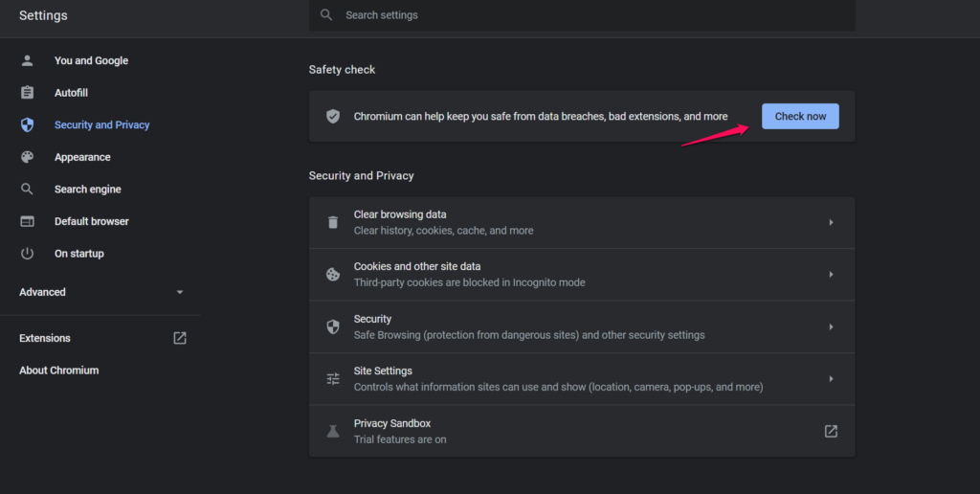Viewport: 980px width, 494px height.
Task: Click 'Safe Browsing (protection from dangerous sites)' text
Action: coord(466,335)
